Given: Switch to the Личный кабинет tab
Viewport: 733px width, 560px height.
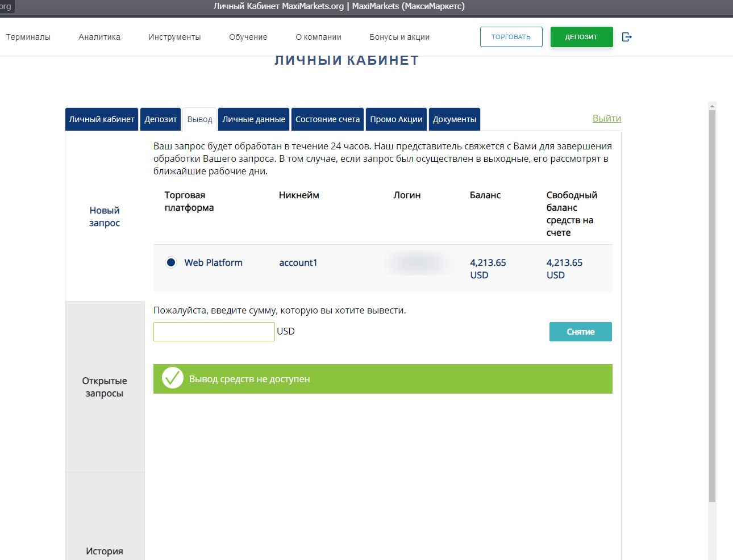Looking at the screenshot, I should pyautogui.click(x=102, y=119).
